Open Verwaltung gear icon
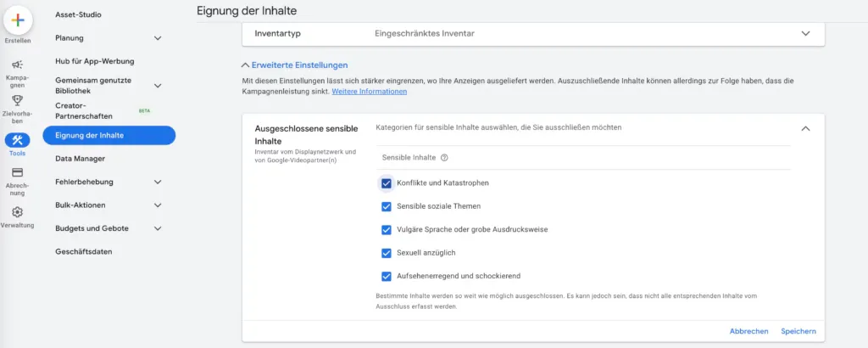The width and height of the screenshot is (868, 348). point(17,212)
